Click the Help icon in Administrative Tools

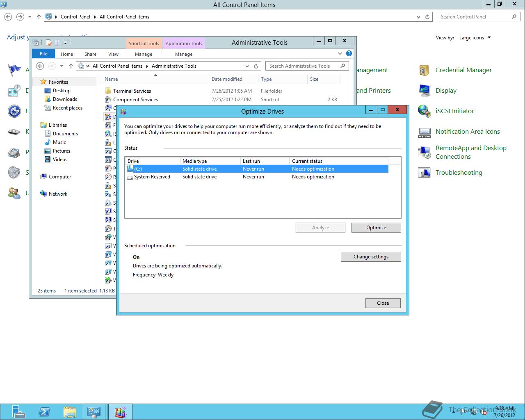point(349,53)
